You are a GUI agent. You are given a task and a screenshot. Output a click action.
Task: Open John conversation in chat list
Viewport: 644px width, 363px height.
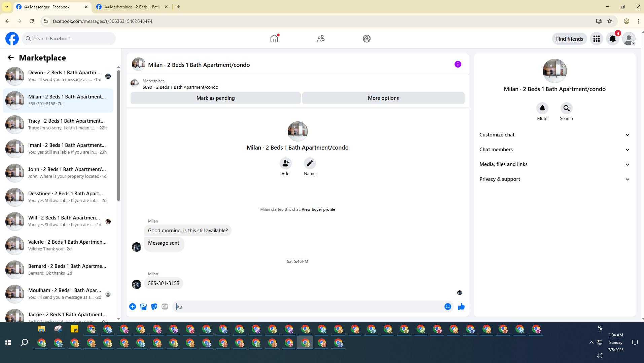coord(58,173)
